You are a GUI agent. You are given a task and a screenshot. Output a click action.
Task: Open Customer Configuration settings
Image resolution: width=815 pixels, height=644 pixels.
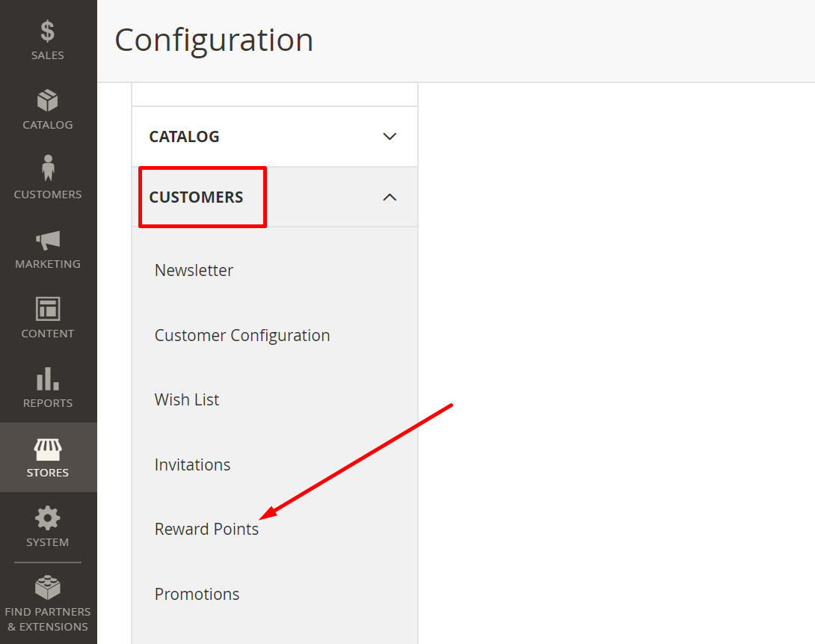click(242, 335)
